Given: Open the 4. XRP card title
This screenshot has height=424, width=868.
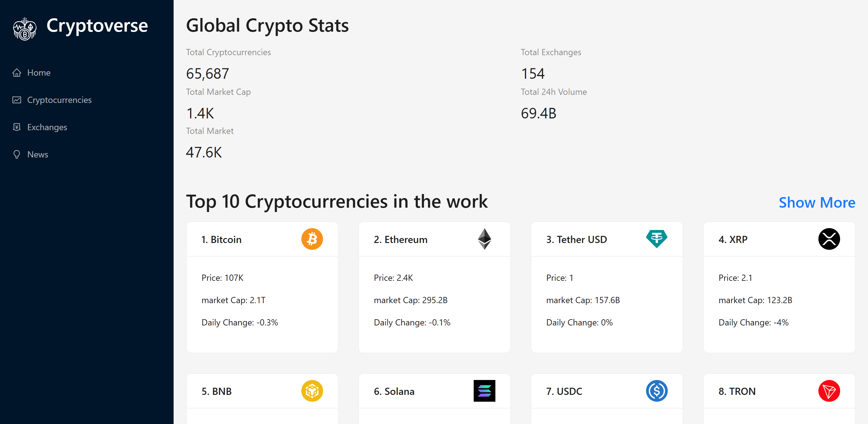Looking at the screenshot, I should point(733,240).
